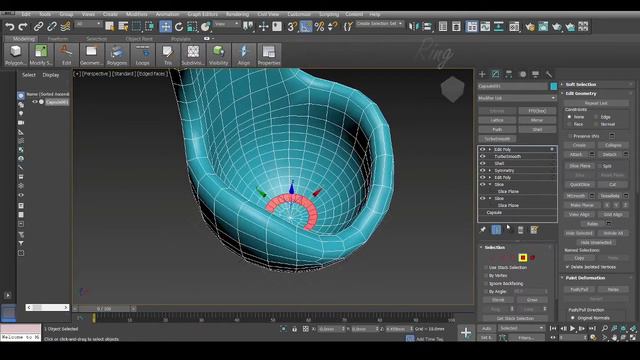
Task: Click the Undo arrow icon
Action: point(9,27)
